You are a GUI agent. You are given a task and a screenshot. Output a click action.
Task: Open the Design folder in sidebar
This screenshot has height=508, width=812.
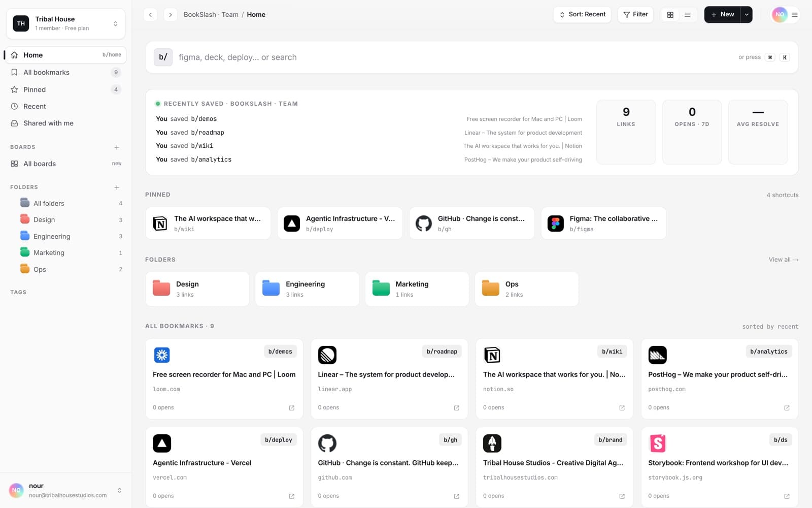pos(70,219)
